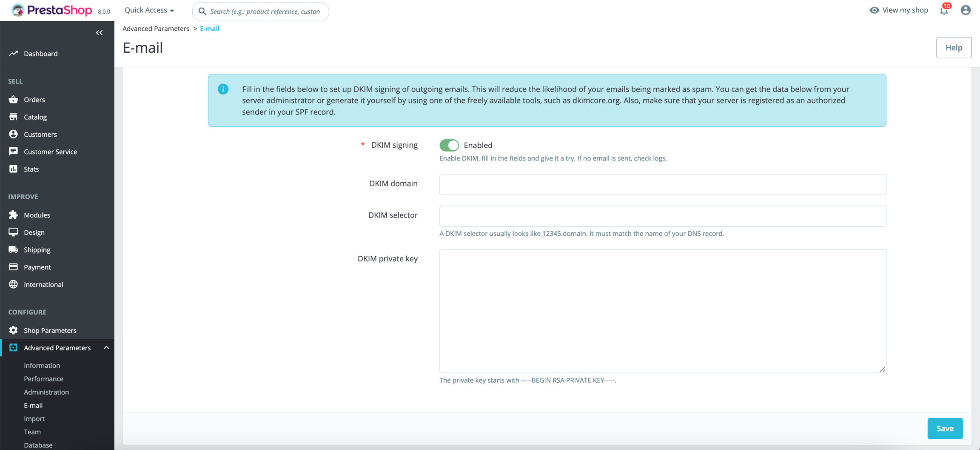Image resolution: width=980 pixels, height=450 pixels.
Task: Open the user profile avatar icon
Action: pos(966,10)
